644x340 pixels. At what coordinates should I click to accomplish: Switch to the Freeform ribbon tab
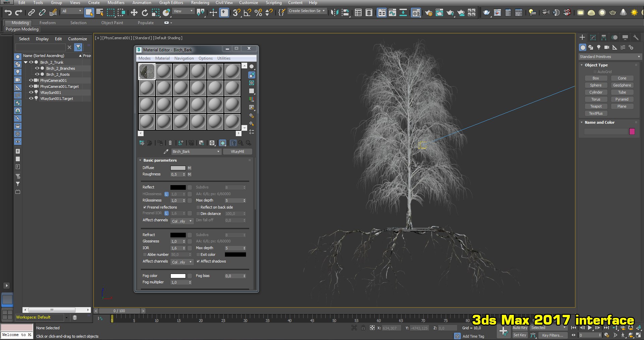coord(47,23)
